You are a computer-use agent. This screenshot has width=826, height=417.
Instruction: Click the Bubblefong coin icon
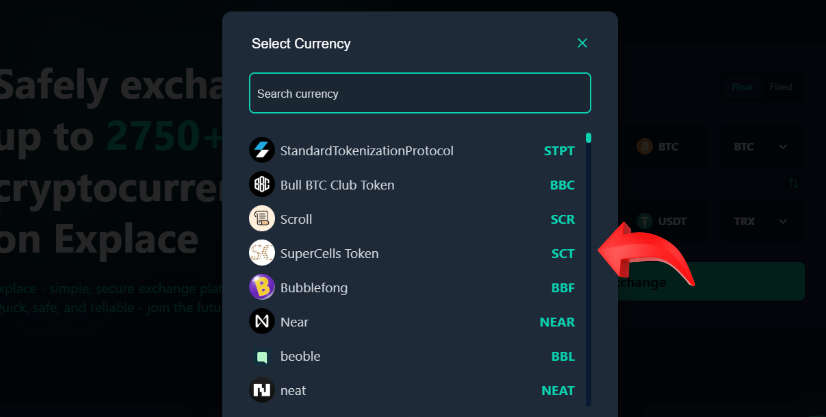point(262,288)
